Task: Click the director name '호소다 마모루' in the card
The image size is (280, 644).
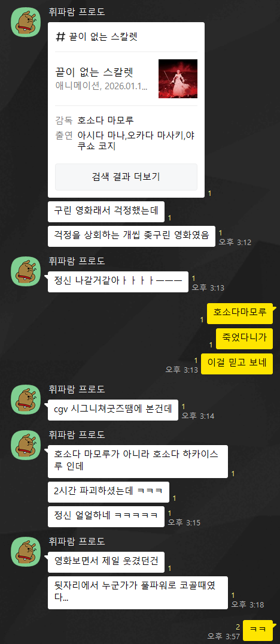Action: 105,120
